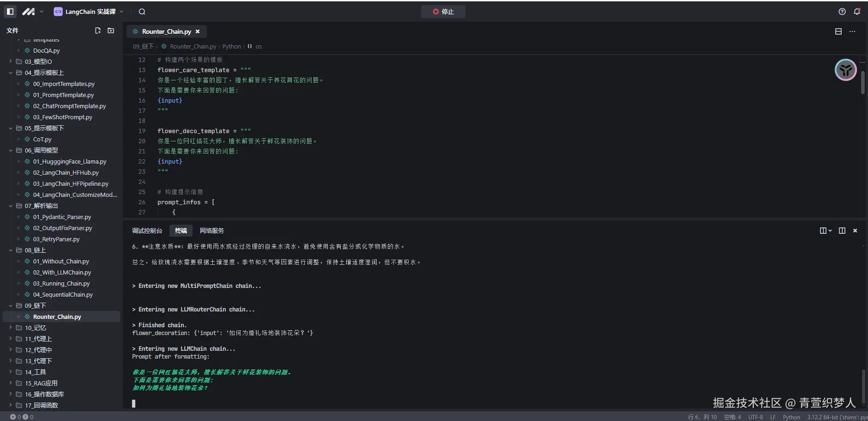Expand the 15_RAG应用 folder
868x421 pixels.
pos(11,383)
